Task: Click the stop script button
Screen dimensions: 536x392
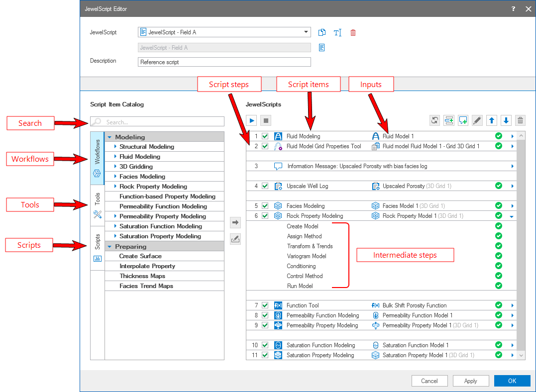Action: click(266, 120)
